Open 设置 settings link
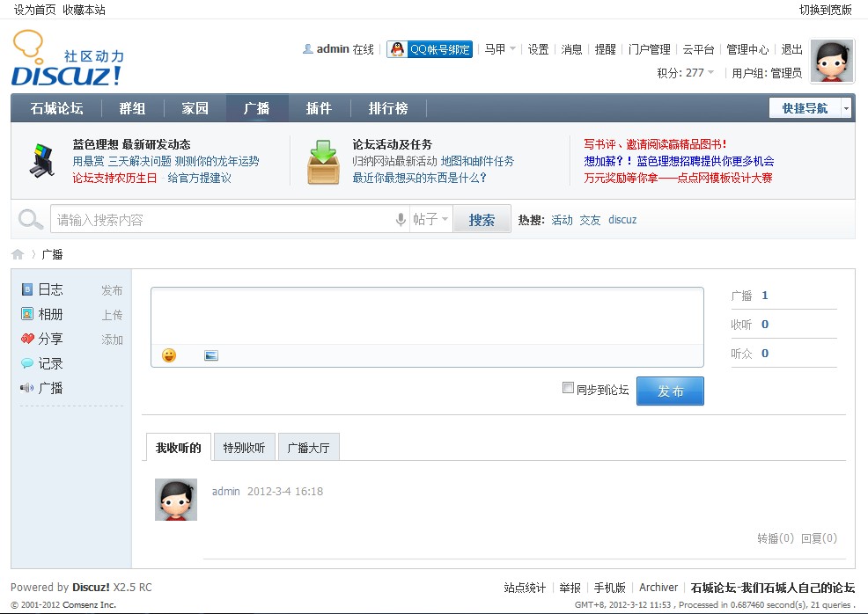Image resolution: width=868 pixels, height=614 pixels. point(538,49)
